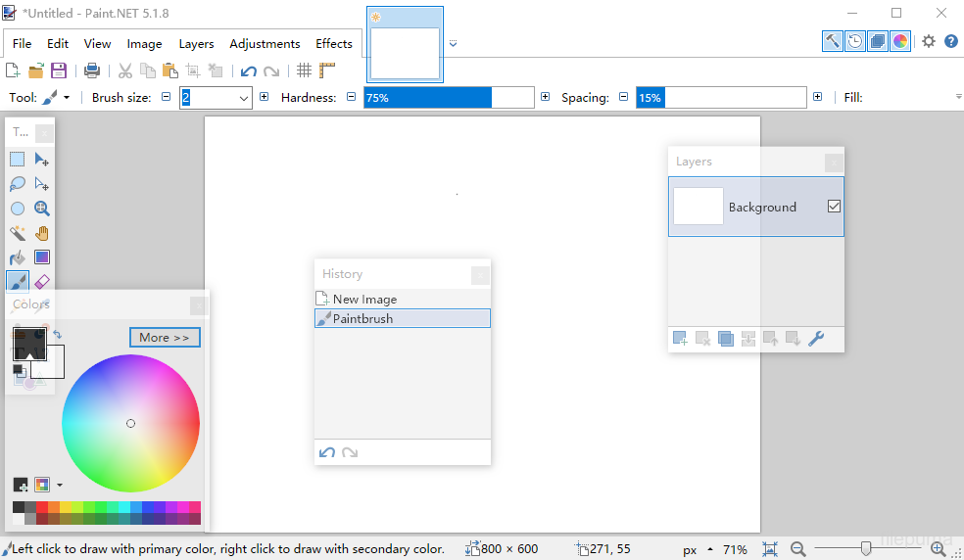964x560 pixels.
Task: Toggle History window clock button
Action: [x=855, y=41]
